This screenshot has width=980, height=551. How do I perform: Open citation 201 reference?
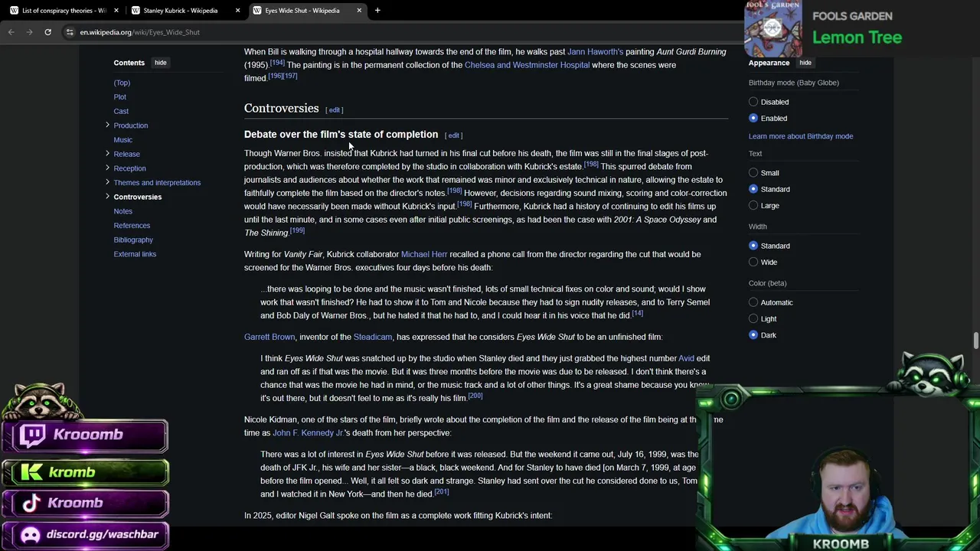pos(441,491)
